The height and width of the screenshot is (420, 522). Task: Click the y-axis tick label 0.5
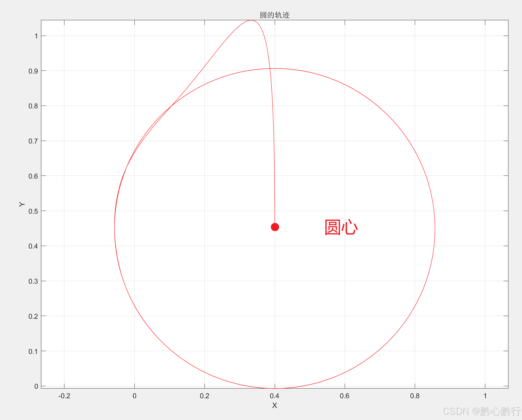point(33,211)
